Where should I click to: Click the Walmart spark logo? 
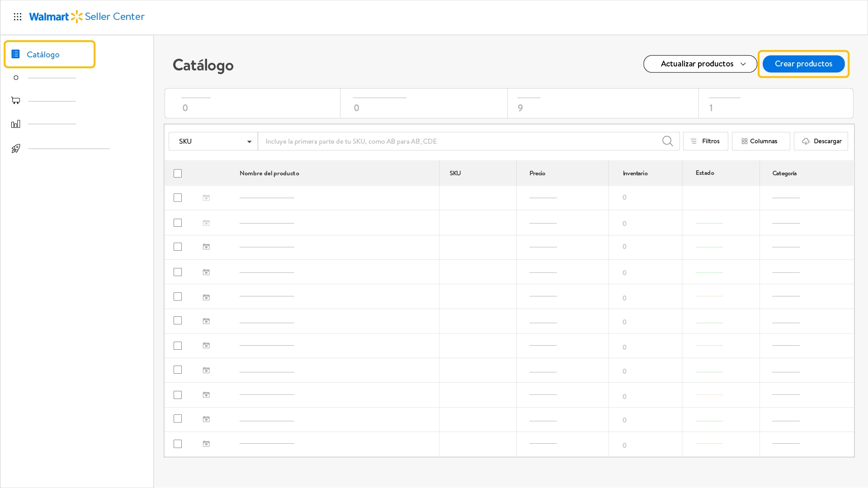point(77,17)
